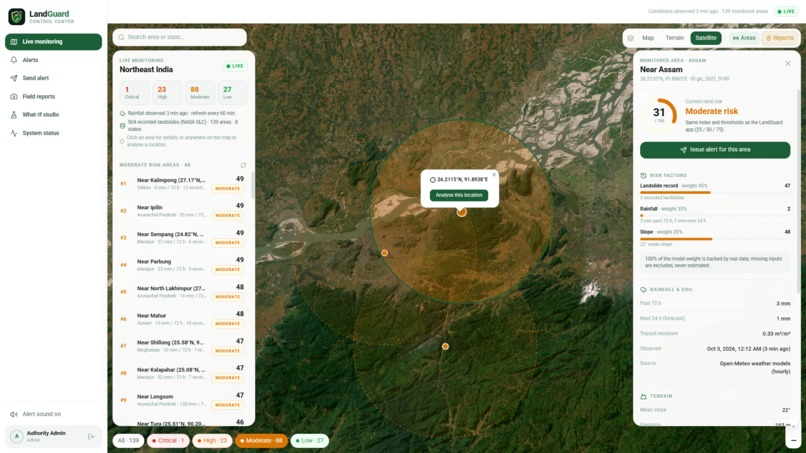The width and height of the screenshot is (806, 453).
Task: Click the Critical count tile showing 1
Action: click(134, 93)
